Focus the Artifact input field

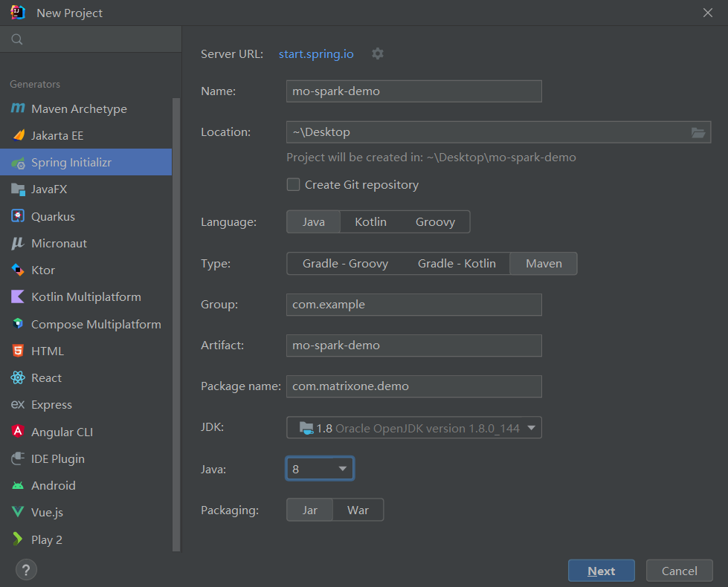point(413,346)
